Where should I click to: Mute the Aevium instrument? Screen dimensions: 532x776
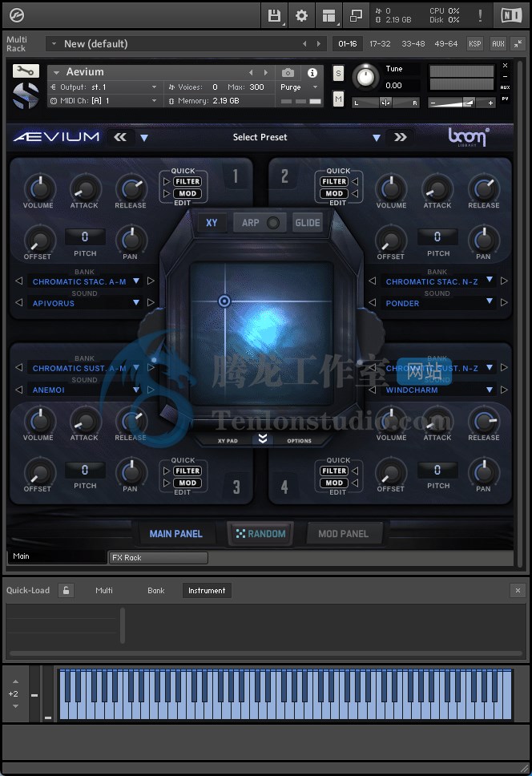coord(338,99)
